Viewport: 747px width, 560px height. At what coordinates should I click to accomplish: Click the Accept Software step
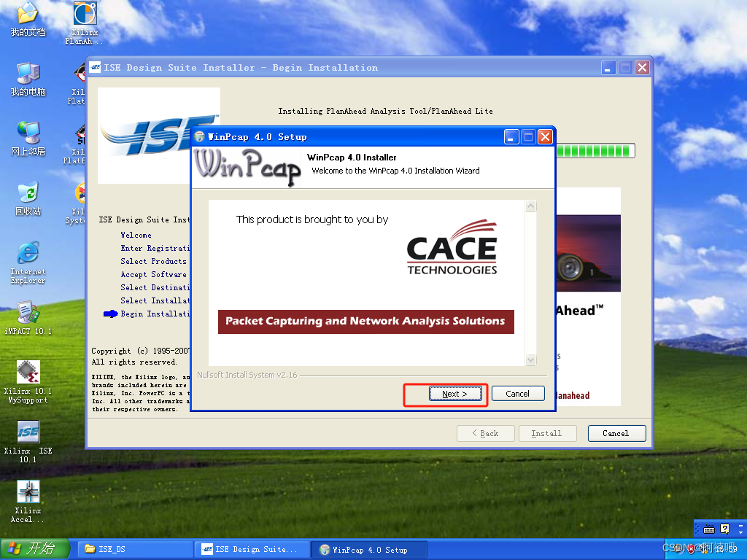(x=153, y=275)
